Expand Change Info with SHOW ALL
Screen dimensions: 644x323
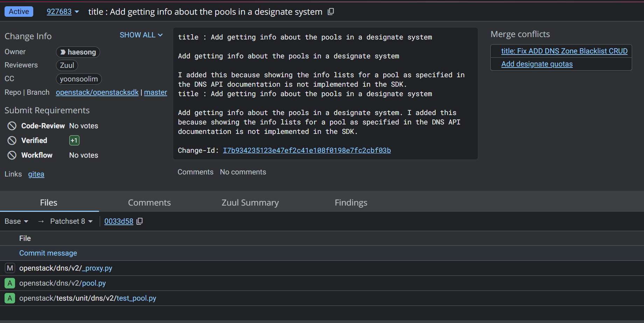coord(141,35)
